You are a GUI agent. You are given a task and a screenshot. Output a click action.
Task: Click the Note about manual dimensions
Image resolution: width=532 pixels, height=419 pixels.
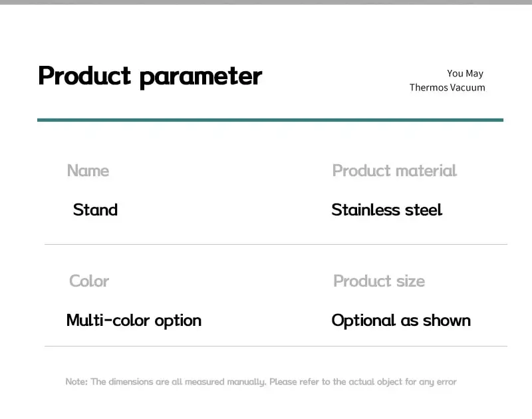[261, 382]
